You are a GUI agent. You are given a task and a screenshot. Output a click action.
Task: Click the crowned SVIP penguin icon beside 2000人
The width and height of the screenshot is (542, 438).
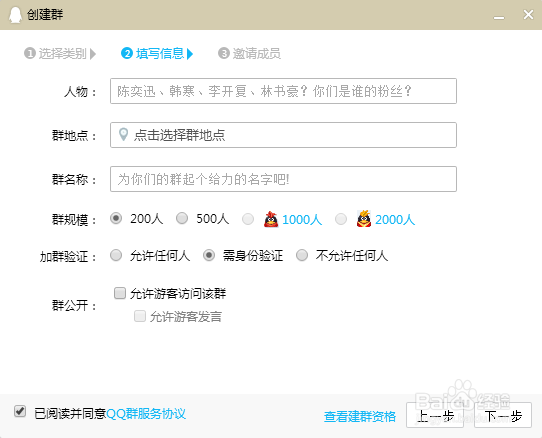click(x=364, y=218)
